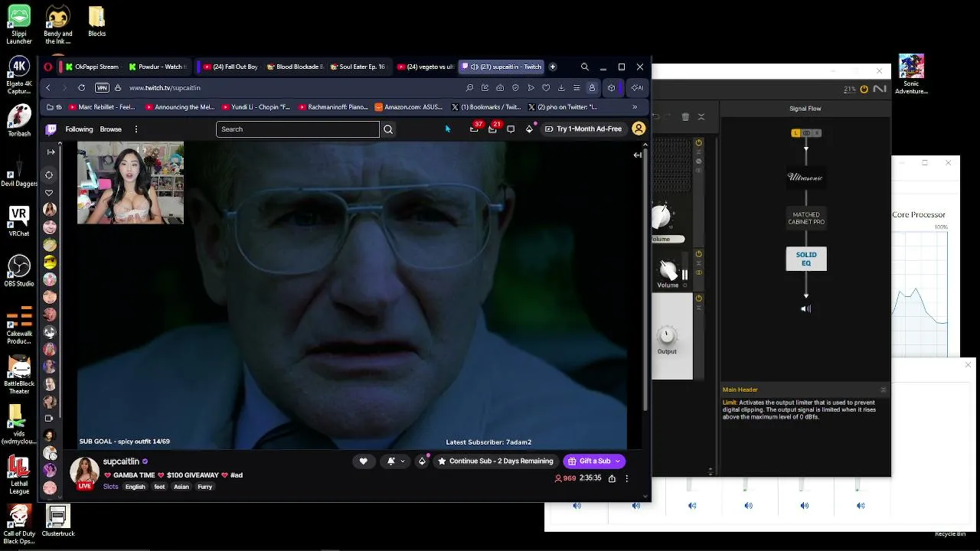
Task: Click Browse in Twitch header
Action: click(x=111, y=129)
